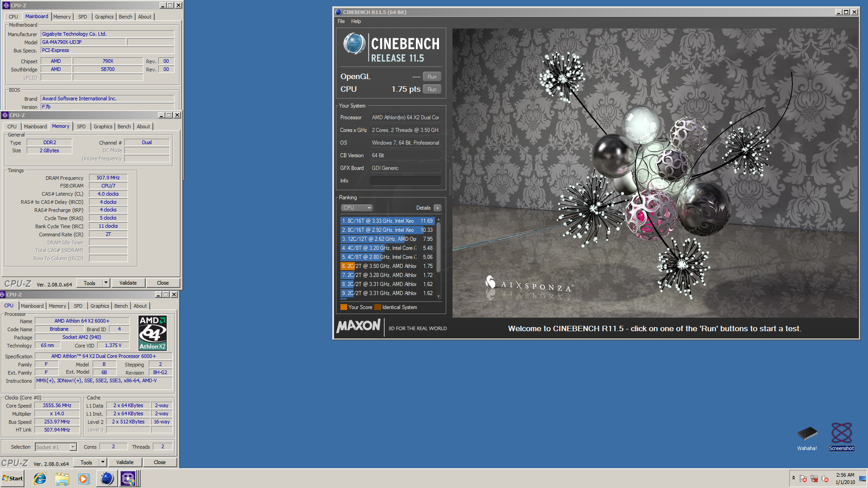Viewport: 868px width, 488px height.
Task: Open the Wahaha! desktop icon
Action: (x=807, y=437)
